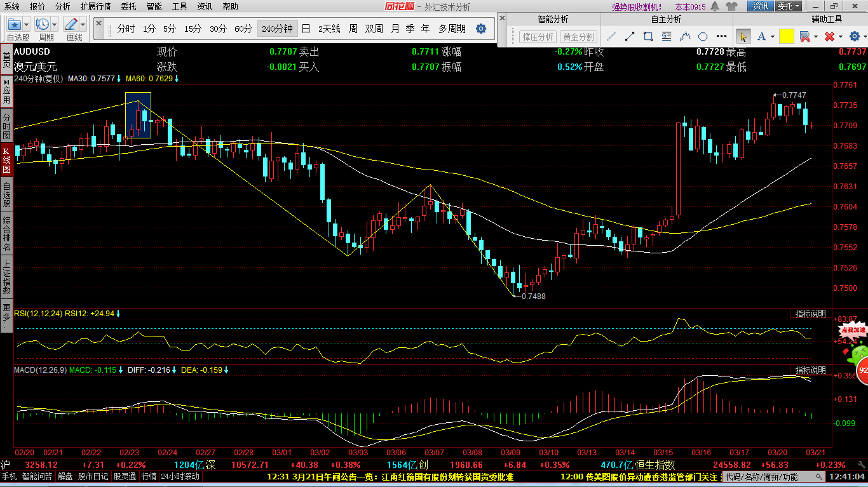The image size is (868, 487).
Task: Click the 撑压分析 button
Action: [538, 37]
